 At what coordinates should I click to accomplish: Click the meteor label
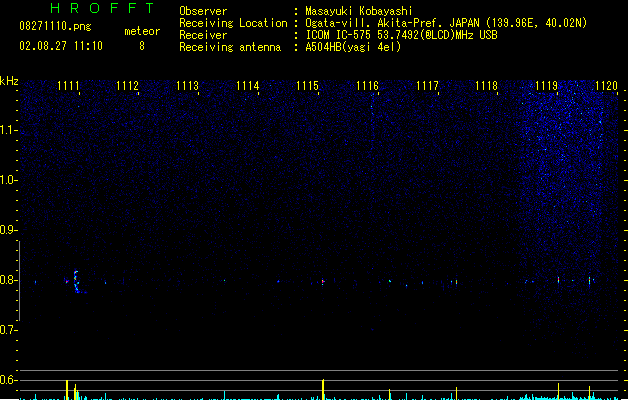click(x=142, y=31)
